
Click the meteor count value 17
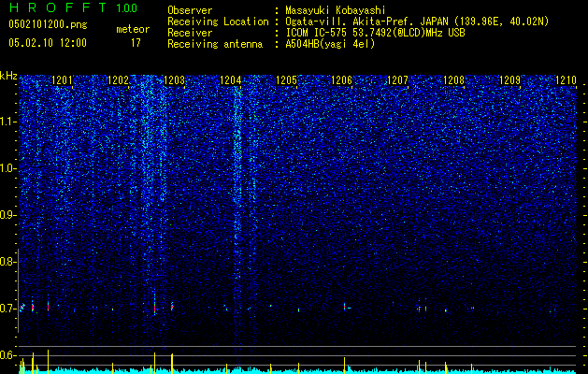[136, 43]
